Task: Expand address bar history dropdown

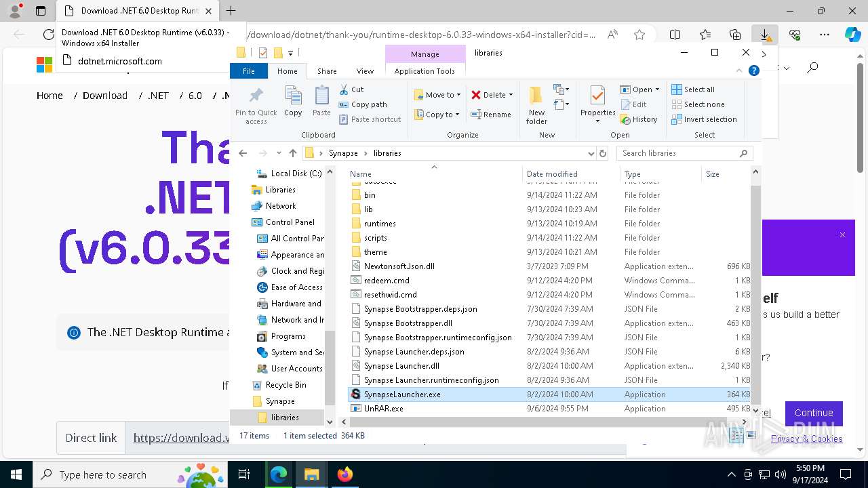Action: coord(591,153)
